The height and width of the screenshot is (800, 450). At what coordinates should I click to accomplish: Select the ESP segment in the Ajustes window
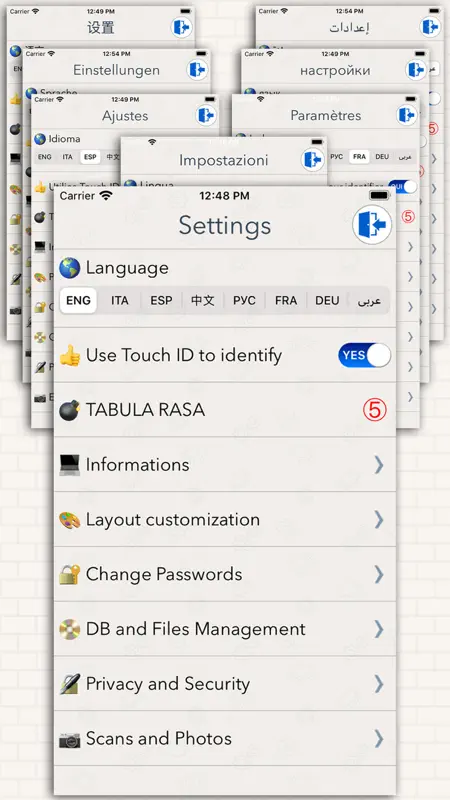tap(90, 157)
